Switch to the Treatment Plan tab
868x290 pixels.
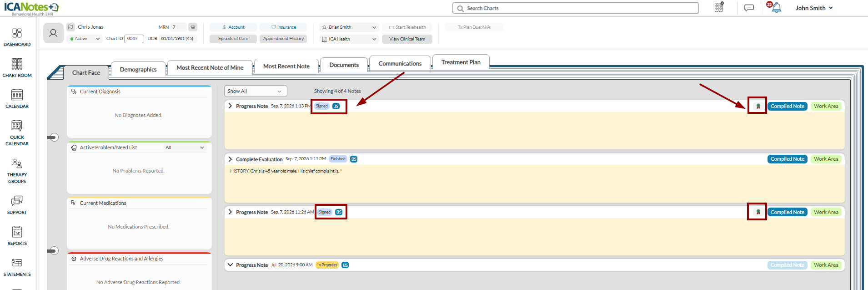[461, 62]
